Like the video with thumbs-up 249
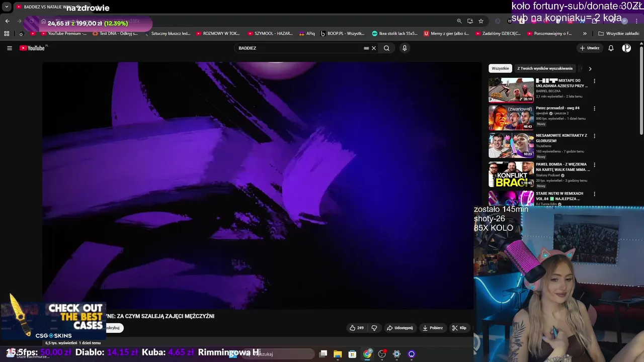644x362 pixels. click(357, 328)
